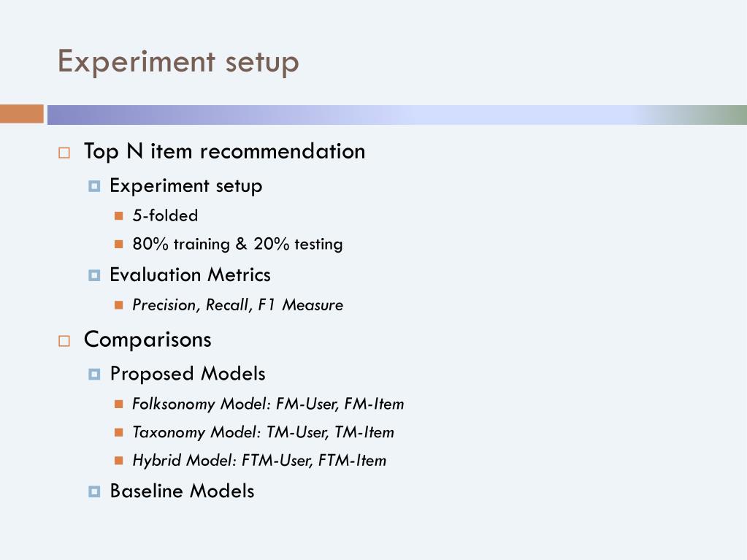Click the blue bullet beside 'Proposed Models'
This screenshot has height=560, width=747.
(x=94, y=375)
